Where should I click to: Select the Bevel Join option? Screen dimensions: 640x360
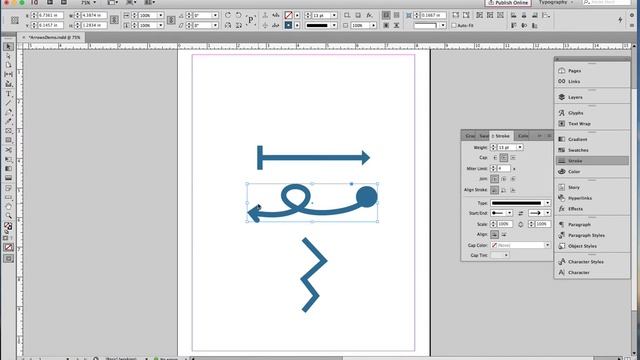tap(513, 179)
